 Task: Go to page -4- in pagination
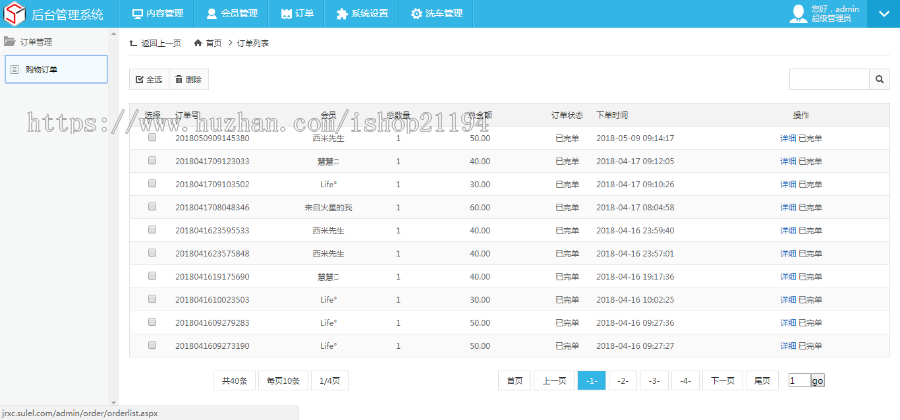click(685, 380)
